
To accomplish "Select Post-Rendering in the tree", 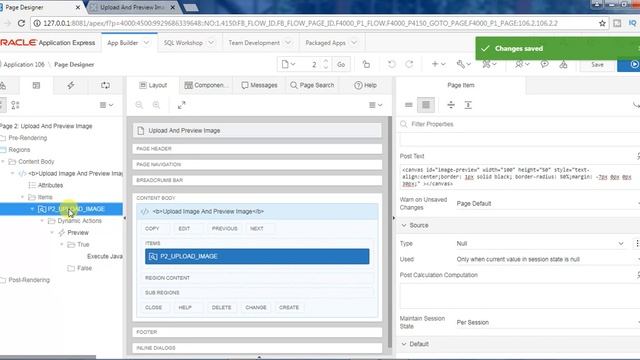I will coord(29,280).
